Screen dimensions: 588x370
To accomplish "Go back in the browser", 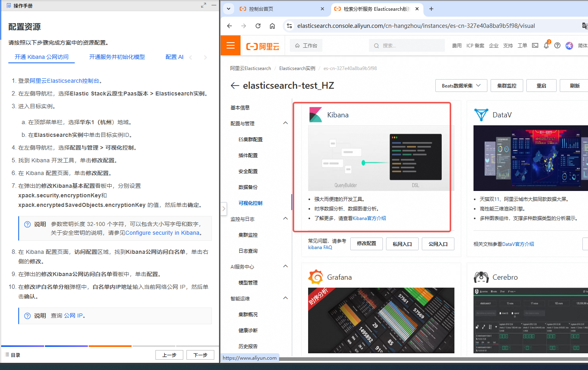I will pos(229,26).
